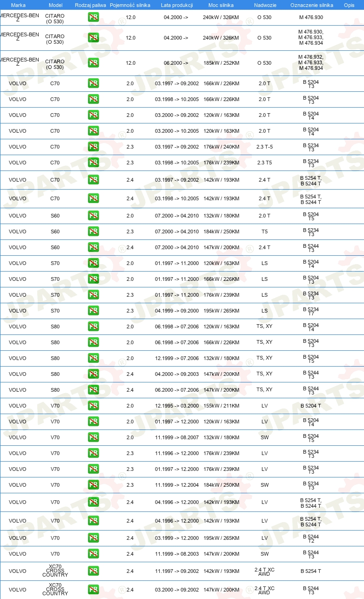Click the O 530 body cell in Citaro 185kW row
Viewport: 364px width, 599px height.
click(264, 63)
